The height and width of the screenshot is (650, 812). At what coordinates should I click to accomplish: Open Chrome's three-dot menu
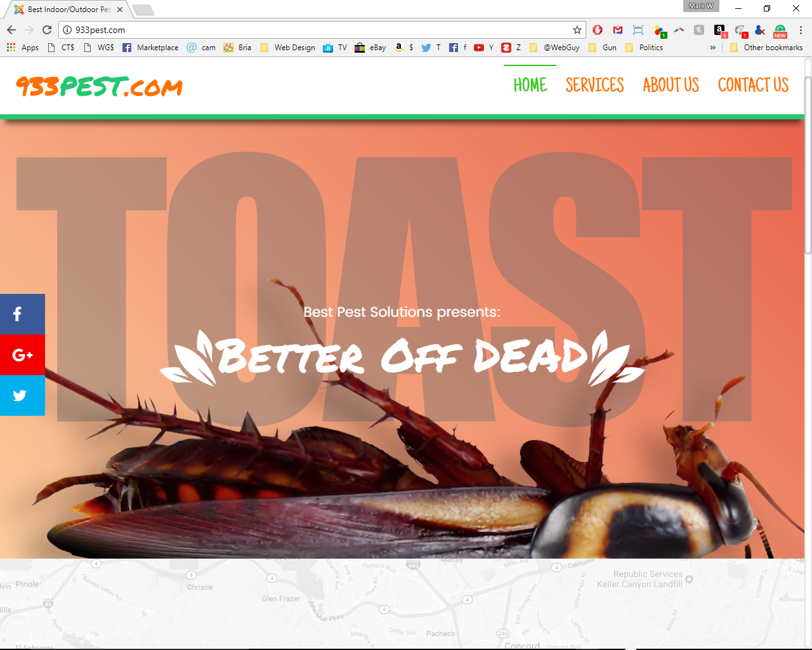tap(801, 30)
